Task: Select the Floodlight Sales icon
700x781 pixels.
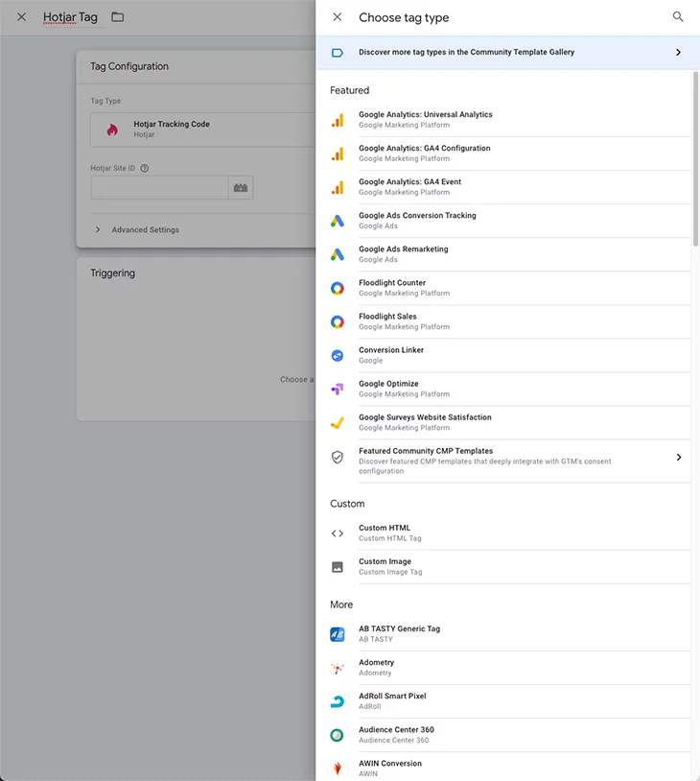Action: point(338,321)
